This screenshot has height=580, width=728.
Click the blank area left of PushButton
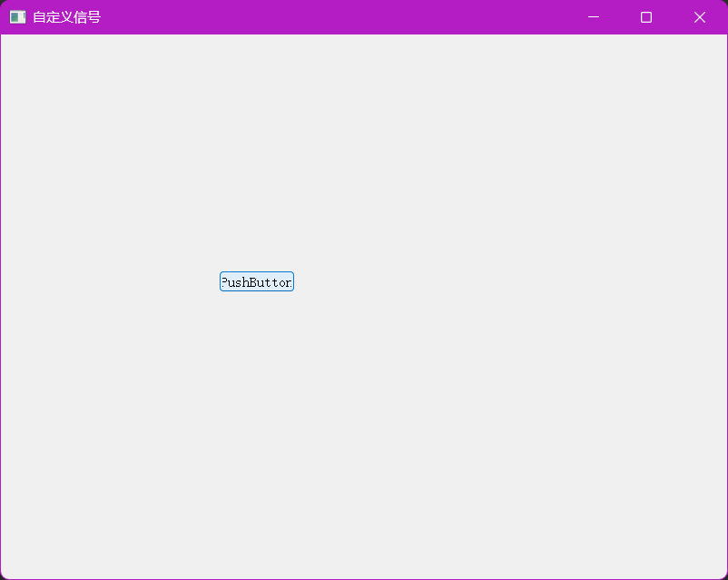(109, 282)
